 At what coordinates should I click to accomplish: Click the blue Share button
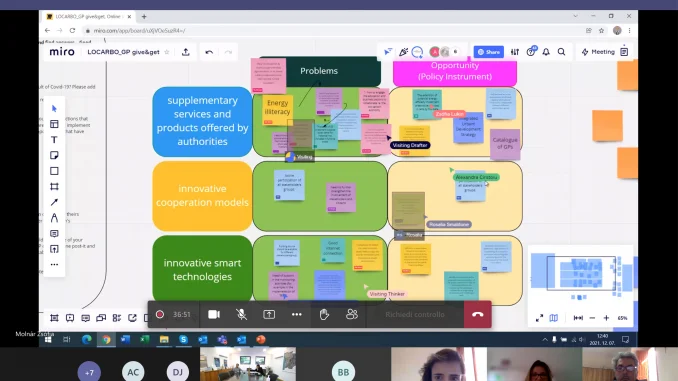(489, 52)
